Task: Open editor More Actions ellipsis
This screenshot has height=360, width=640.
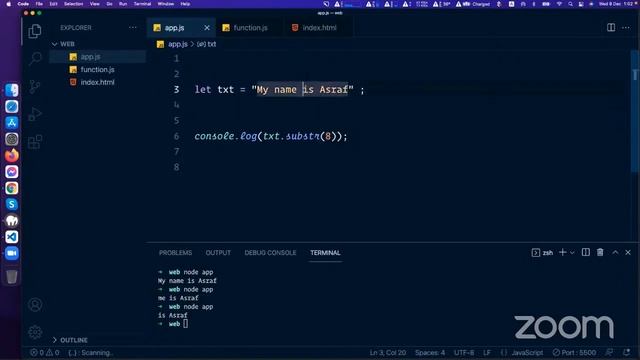Action: [x=626, y=27]
